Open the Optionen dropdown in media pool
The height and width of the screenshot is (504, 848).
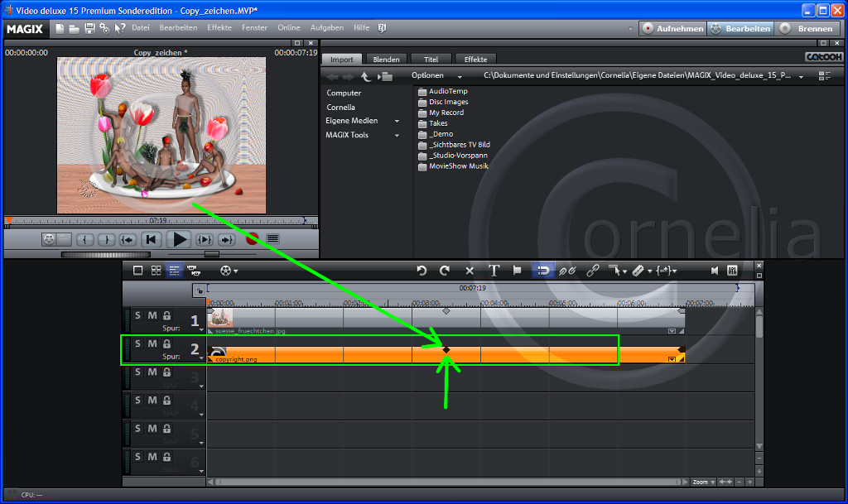coord(433,75)
